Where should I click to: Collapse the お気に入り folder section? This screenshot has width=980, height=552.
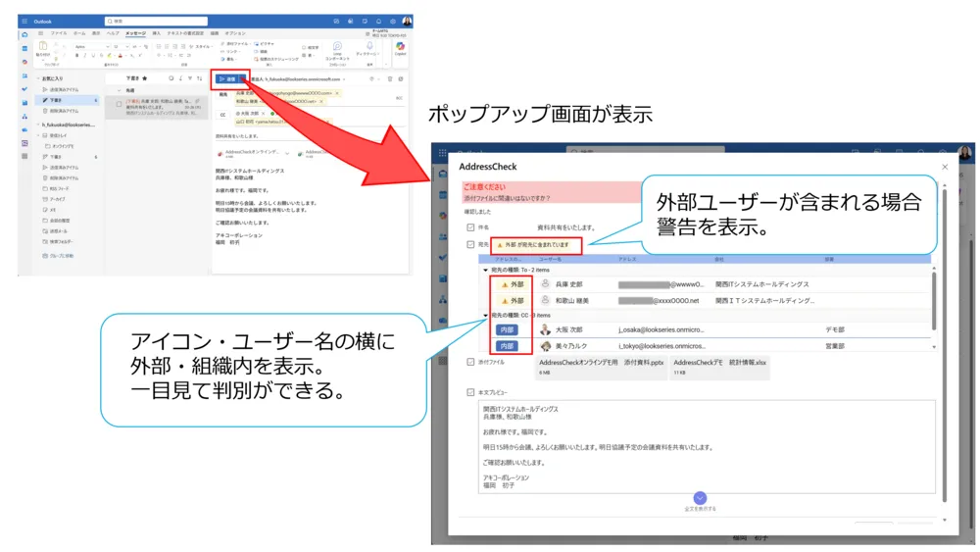click(38, 78)
